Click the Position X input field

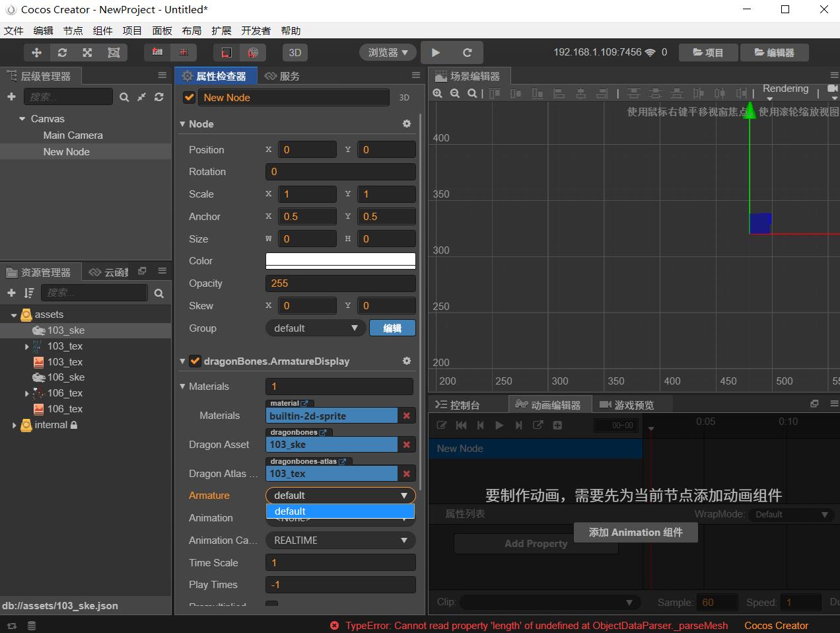307,149
